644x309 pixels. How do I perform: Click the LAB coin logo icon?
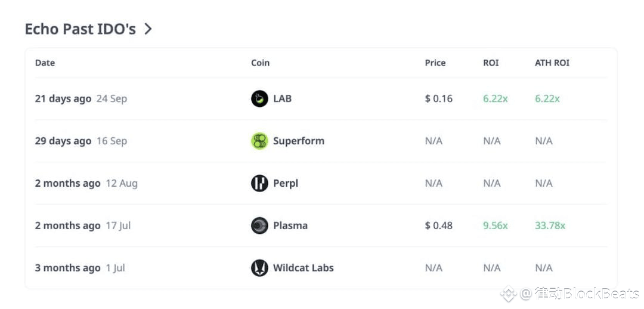(259, 98)
